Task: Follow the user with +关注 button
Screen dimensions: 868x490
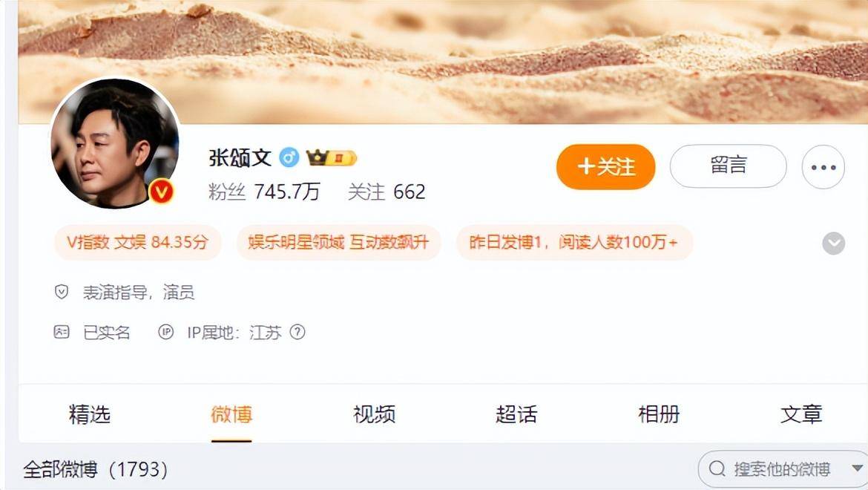Action: click(605, 166)
